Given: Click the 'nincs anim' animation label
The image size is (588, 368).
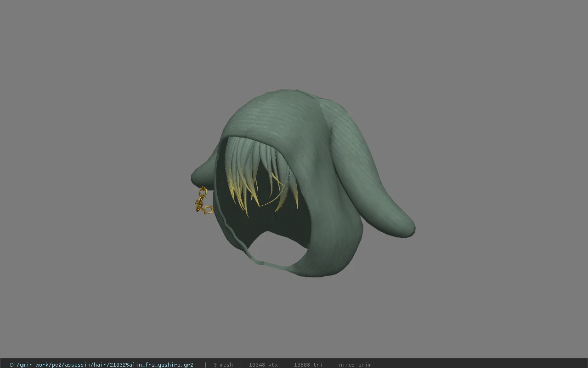Looking at the screenshot, I should coord(355,365).
